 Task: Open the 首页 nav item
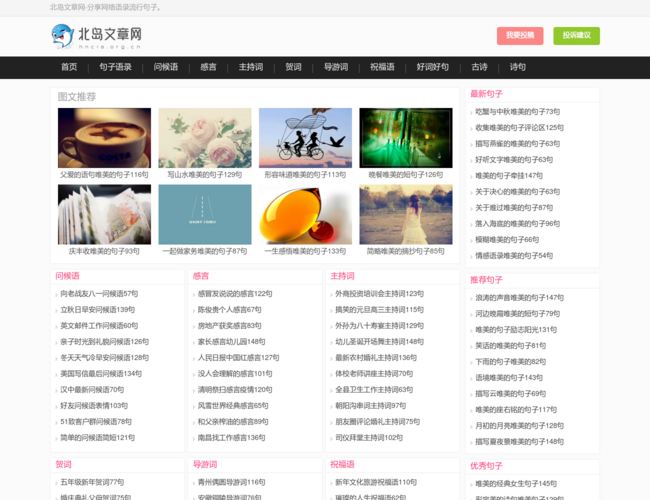[69, 67]
